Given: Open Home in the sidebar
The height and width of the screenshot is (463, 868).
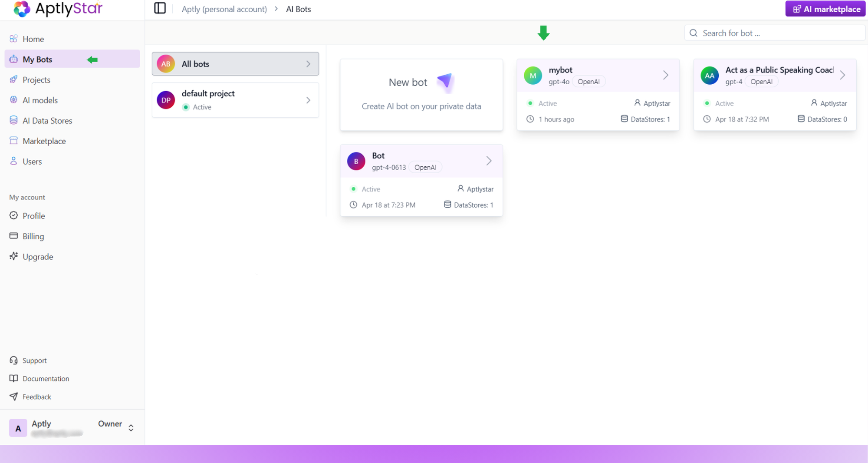Looking at the screenshot, I should click(72, 39).
